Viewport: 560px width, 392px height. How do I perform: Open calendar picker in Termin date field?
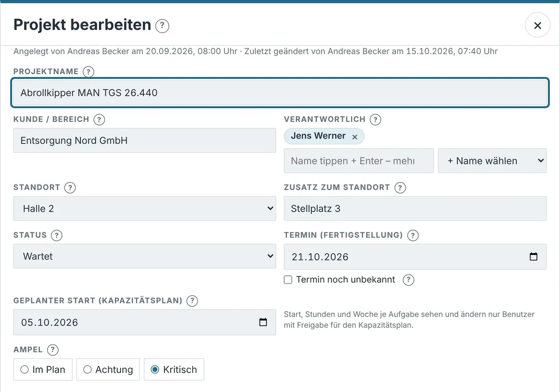533,257
